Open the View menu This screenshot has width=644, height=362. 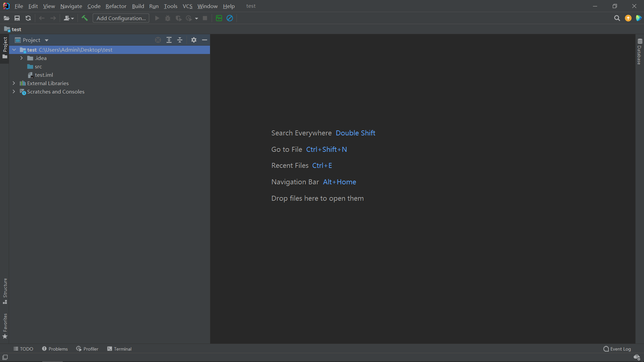(x=49, y=6)
